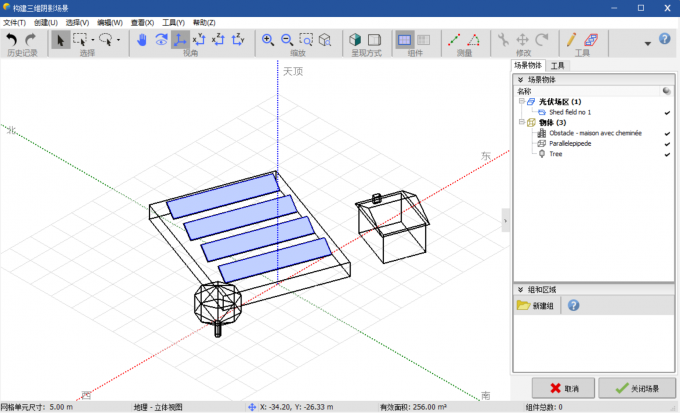
Task: Switch to the ZY plane view
Action: pos(238,40)
